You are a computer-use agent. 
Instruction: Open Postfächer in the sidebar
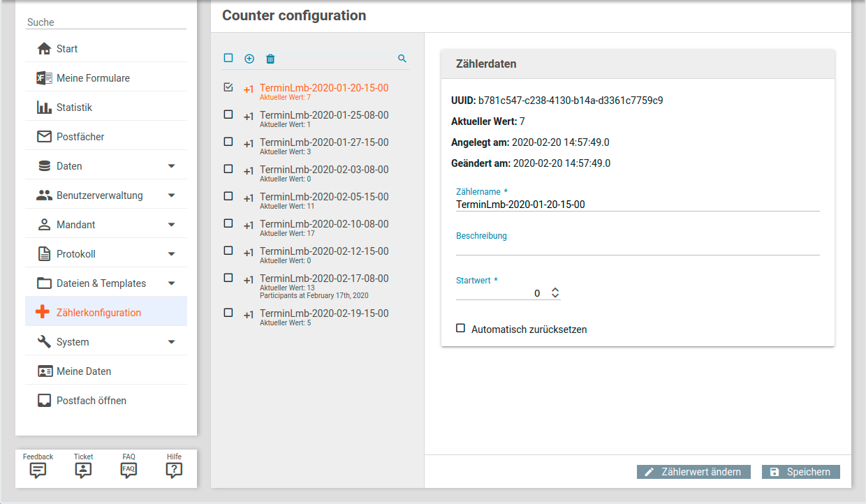click(x=80, y=137)
